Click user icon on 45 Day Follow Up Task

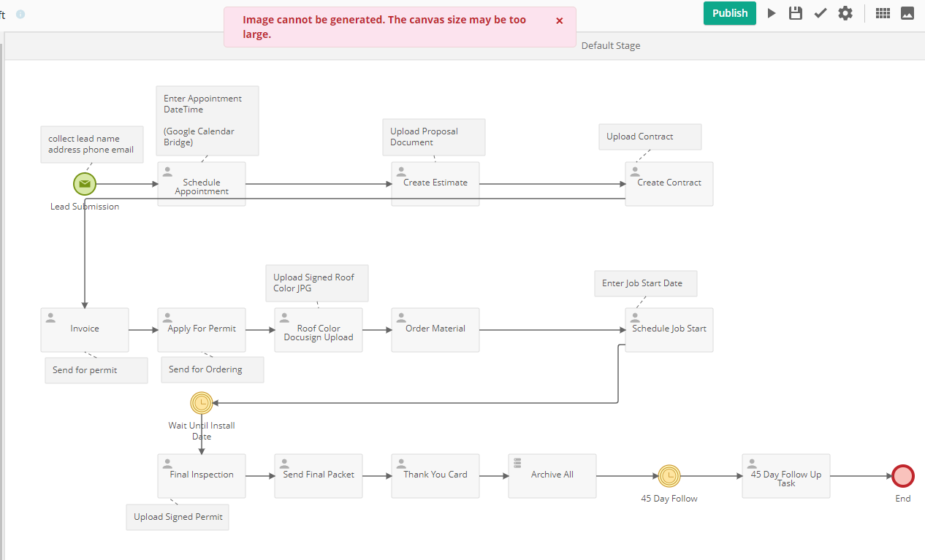752,464
